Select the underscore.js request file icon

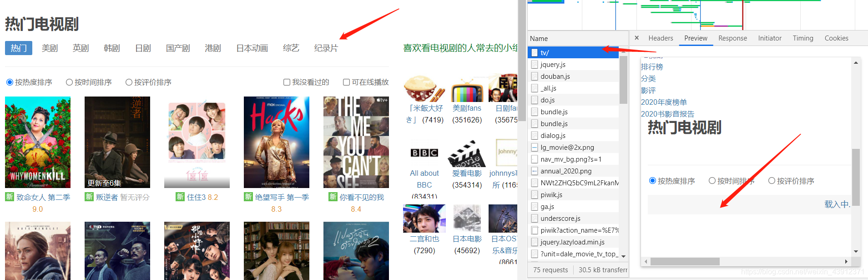click(x=535, y=219)
